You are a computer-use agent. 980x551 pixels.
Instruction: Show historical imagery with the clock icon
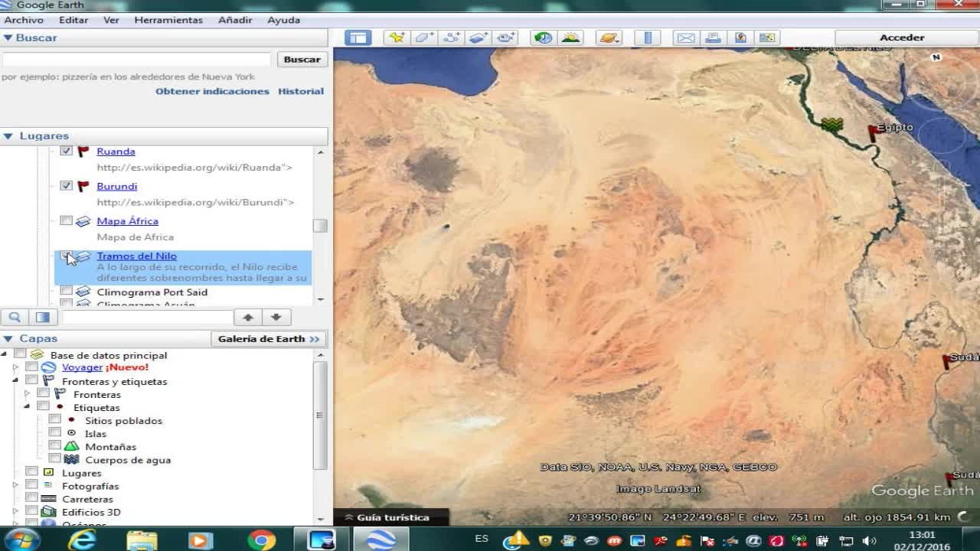point(543,37)
